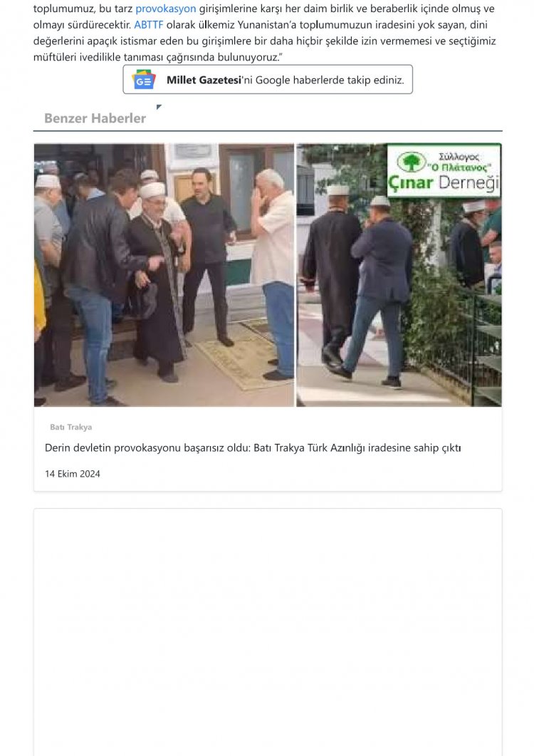Click the date '14 Ekim 2024'
534x756 pixels.
pos(73,474)
